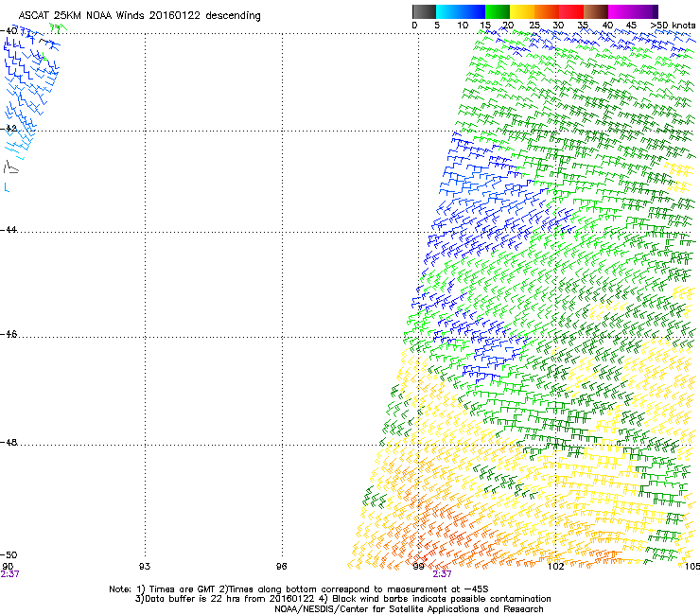Click the '-50' latitude axis label
The width and height of the screenshot is (700, 615).
(9, 554)
